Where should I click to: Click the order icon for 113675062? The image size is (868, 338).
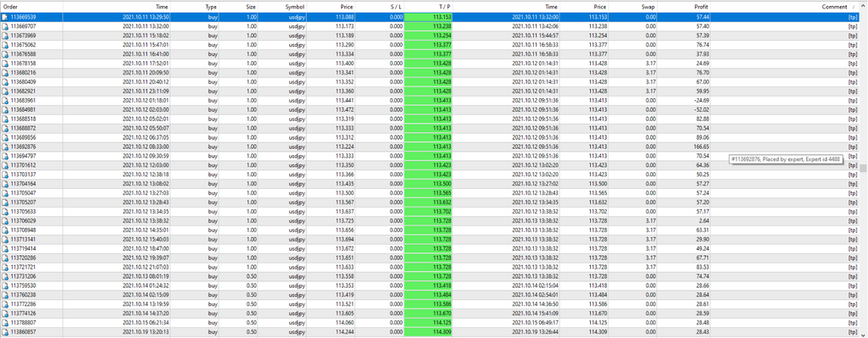point(5,45)
